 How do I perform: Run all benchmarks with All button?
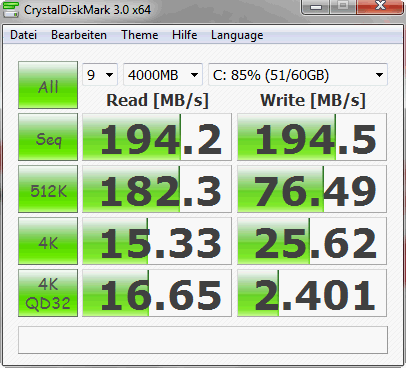pos(48,85)
